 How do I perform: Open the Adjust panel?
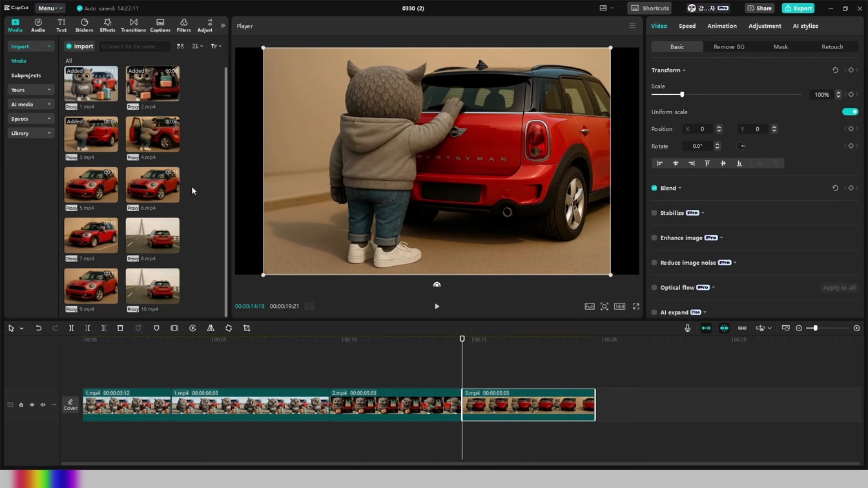tap(205, 25)
